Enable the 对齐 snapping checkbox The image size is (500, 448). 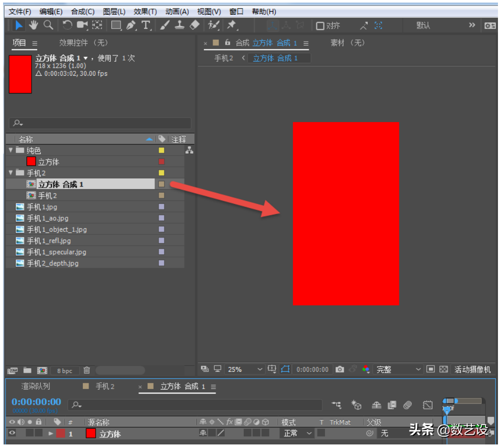(x=320, y=26)
